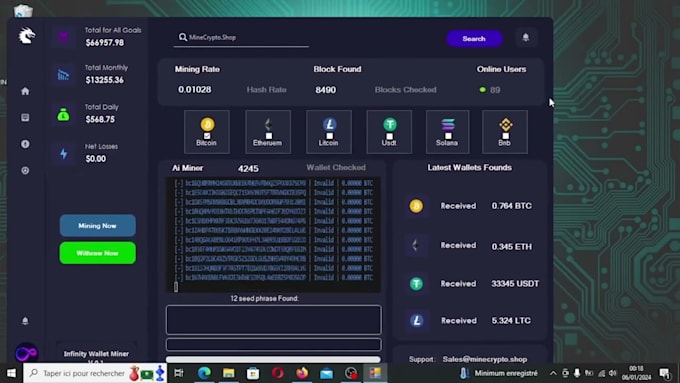
Task: Click the 12 seed phrase text box
Action: pyautogui.click(x=274, y=320)
